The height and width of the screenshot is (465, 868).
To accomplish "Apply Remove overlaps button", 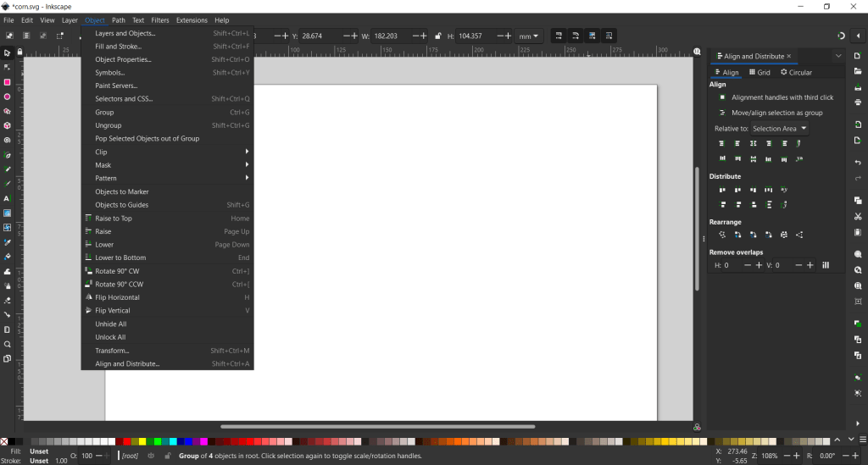I will click(x=826, y=265).
